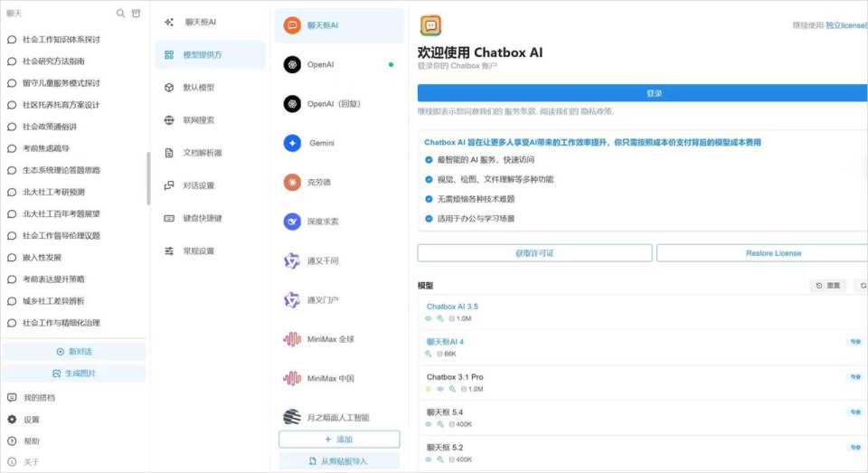This screenshot has width=868, height=473.
Task: Click the models refresh icon beside 重置
Action: pos(863,286)
